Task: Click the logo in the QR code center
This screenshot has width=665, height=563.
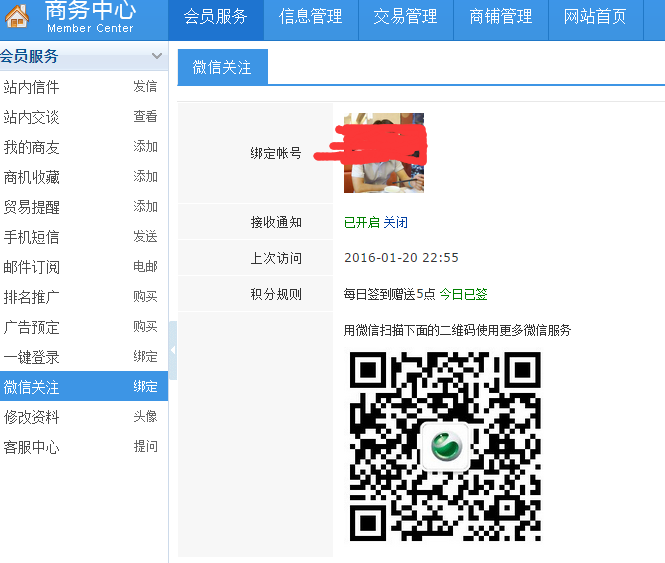Action: pos(445,446)
